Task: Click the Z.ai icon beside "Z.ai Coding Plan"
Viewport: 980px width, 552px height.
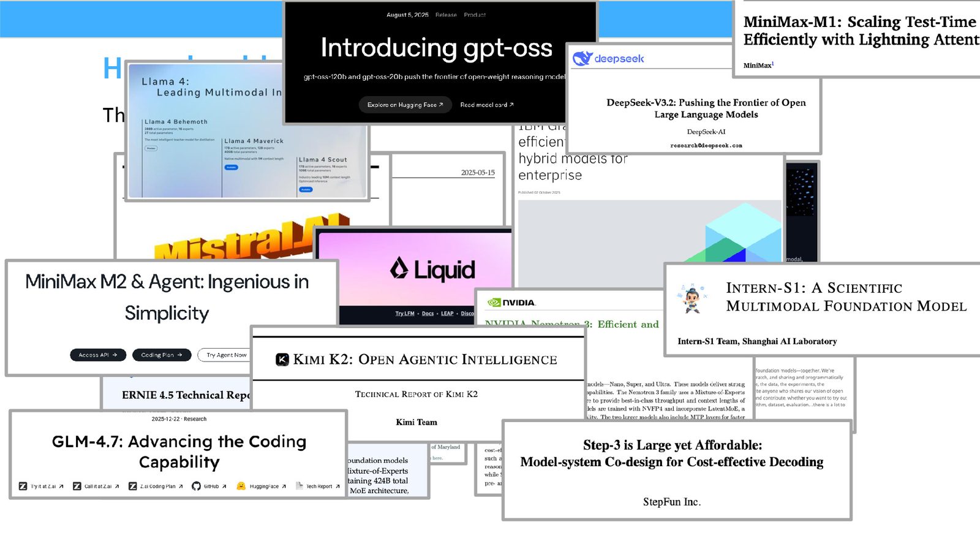Action: click(x=132, y=486)
